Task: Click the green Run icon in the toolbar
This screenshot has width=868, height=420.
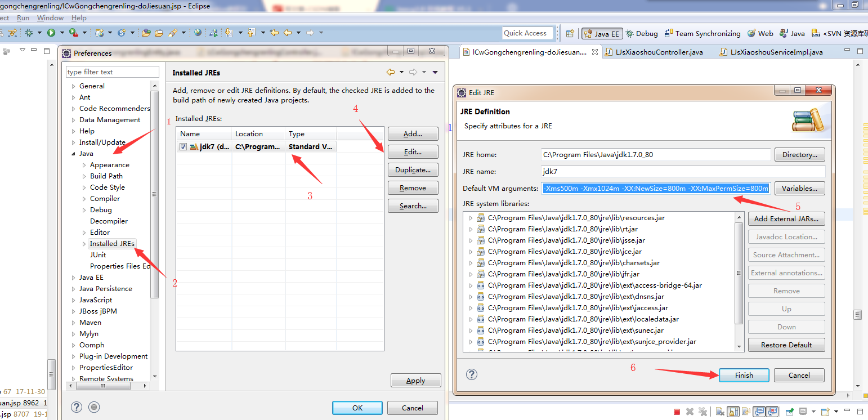Action: click(52, 33)
